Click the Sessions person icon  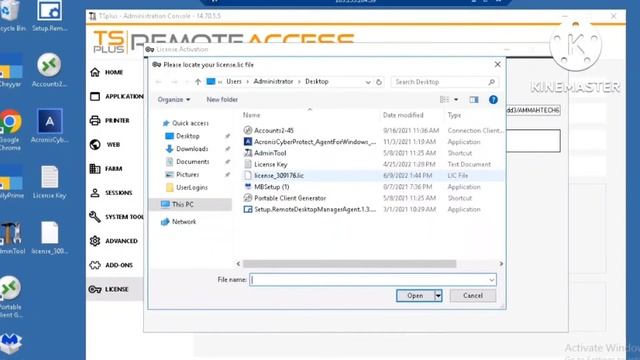(95, 193)
